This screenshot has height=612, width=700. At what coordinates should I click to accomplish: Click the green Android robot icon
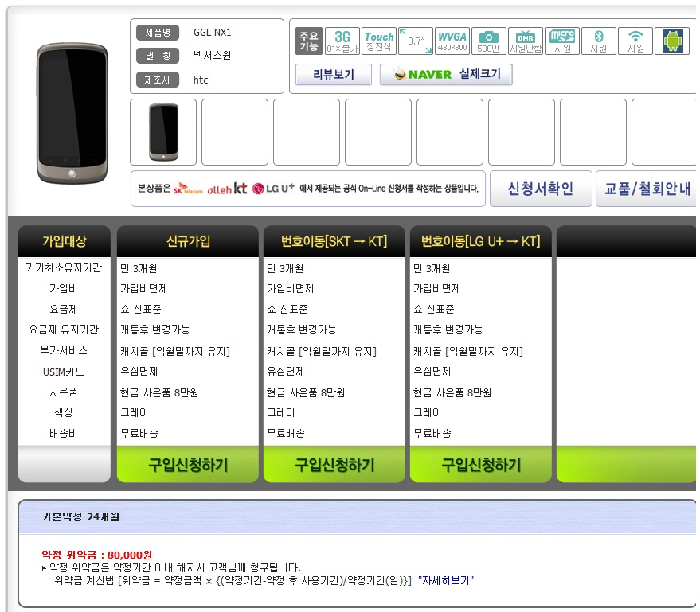[x=672, y=41]
